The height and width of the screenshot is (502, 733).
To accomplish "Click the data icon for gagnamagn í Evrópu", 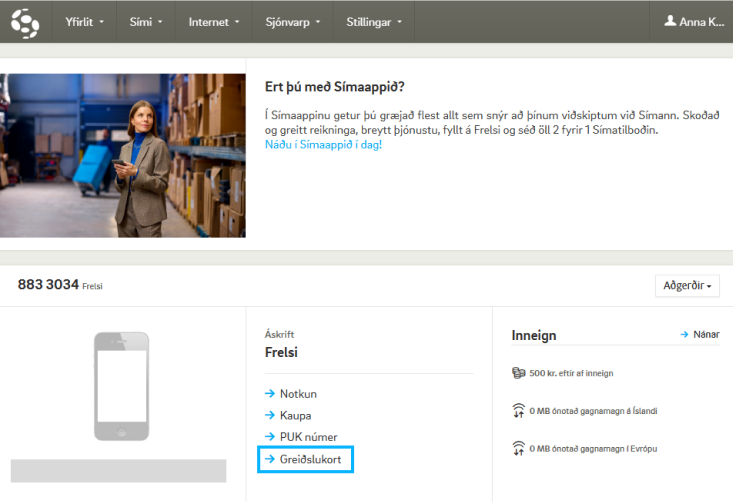I will pyautogui.click(x=519, y=448).
